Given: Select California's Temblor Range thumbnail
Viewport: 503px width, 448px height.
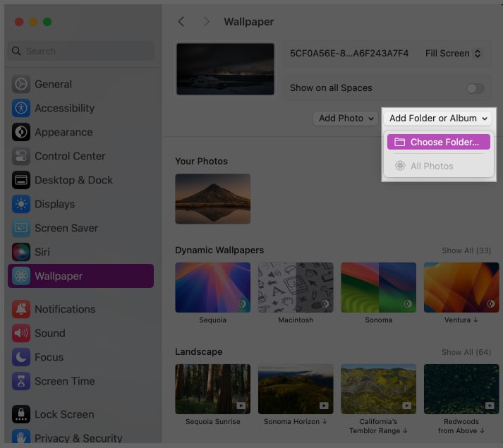Looking at the screenshot, I should click(379, 389).
